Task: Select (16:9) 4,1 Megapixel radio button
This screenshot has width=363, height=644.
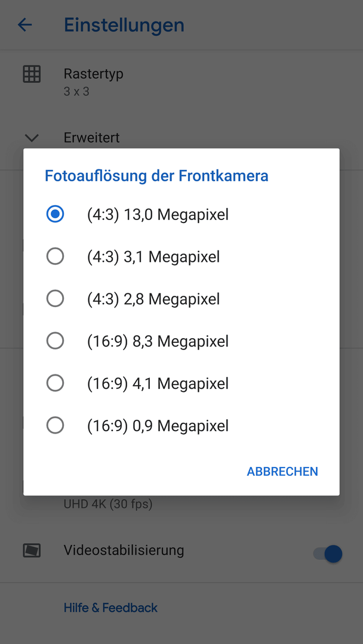Action: (55, 383)
